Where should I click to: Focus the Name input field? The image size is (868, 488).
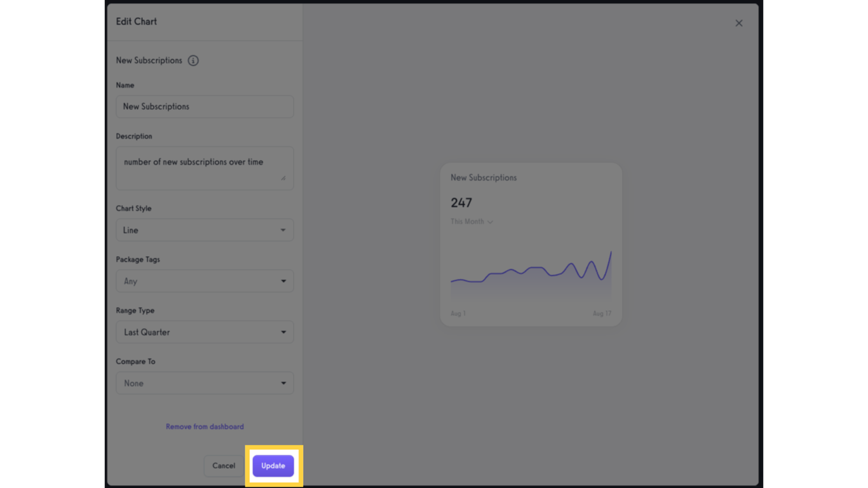(205, 107)
